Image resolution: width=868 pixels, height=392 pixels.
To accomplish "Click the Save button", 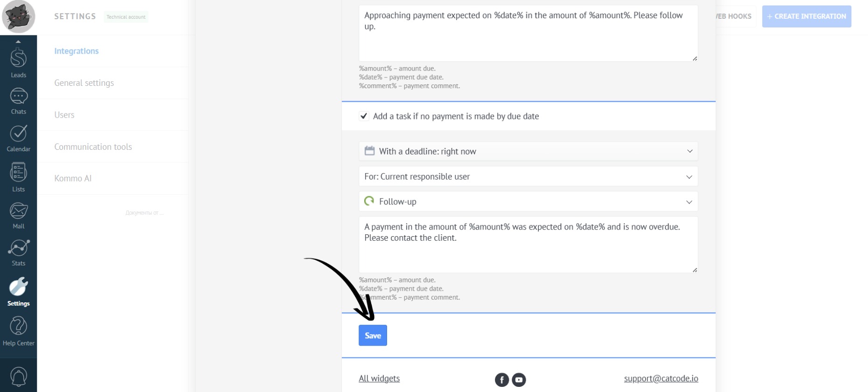I will (373, 336).
